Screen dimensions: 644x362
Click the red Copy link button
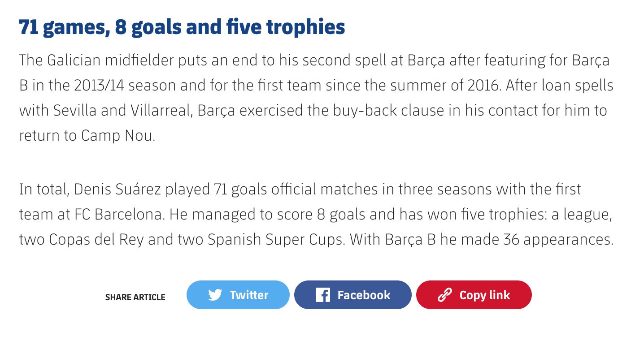(474, 295)
